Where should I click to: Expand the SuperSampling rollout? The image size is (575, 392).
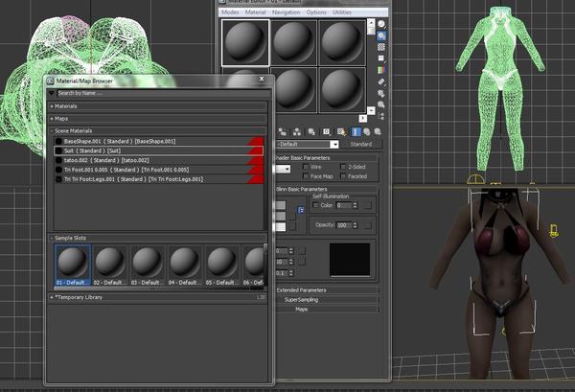point(327,300)
